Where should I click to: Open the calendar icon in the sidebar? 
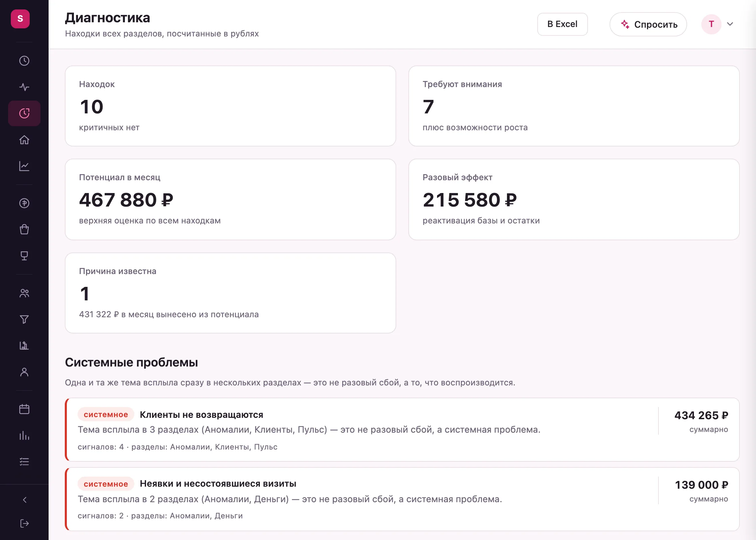(24, 409)
